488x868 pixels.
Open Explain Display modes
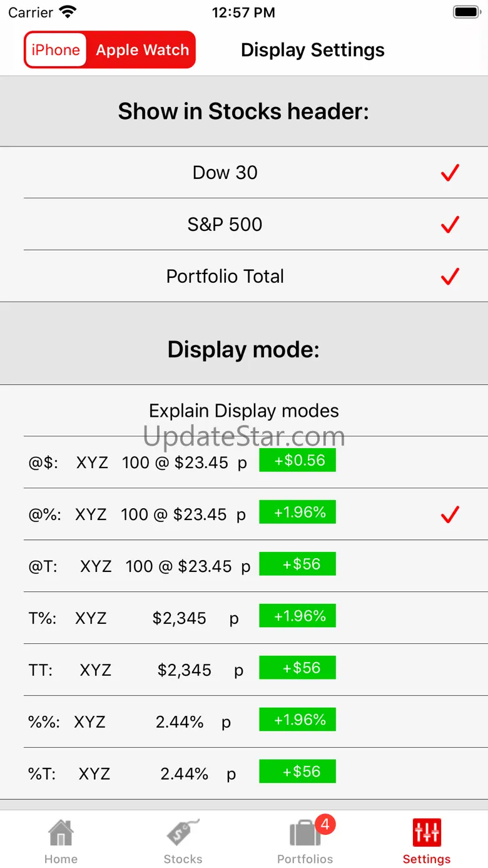(244, 411)
